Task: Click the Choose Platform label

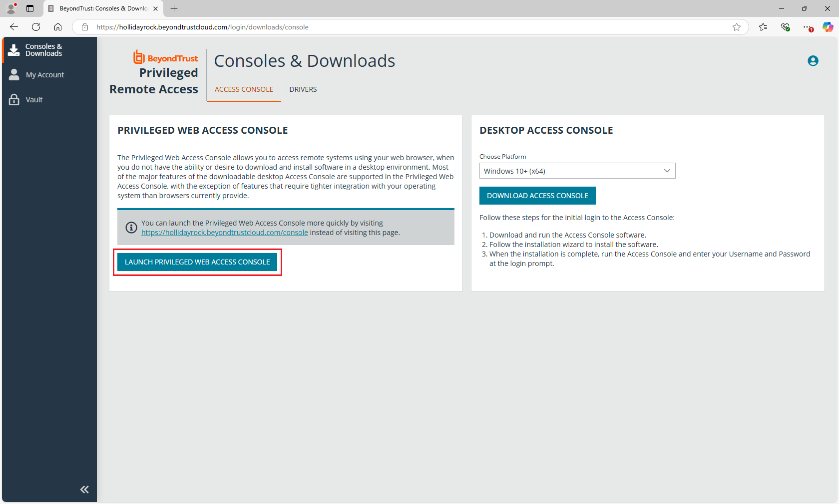Action: pyautogui.click(x=503, y=157)
